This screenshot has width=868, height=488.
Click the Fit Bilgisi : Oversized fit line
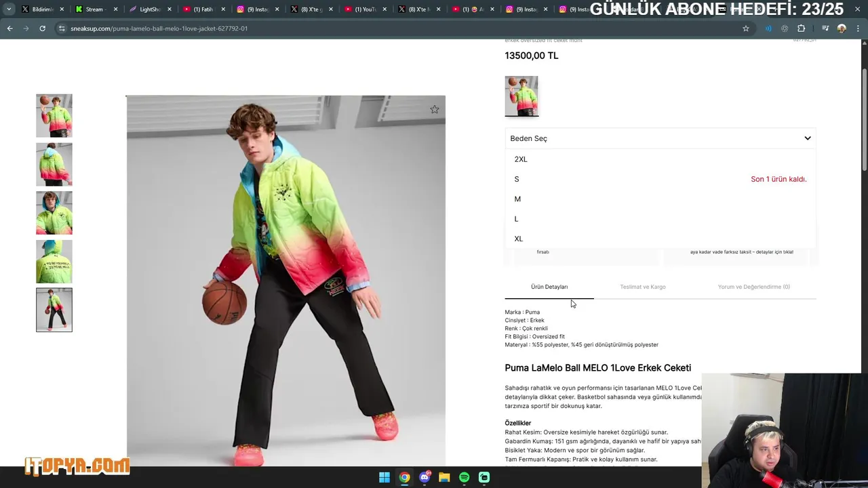[x=534, y=337]
